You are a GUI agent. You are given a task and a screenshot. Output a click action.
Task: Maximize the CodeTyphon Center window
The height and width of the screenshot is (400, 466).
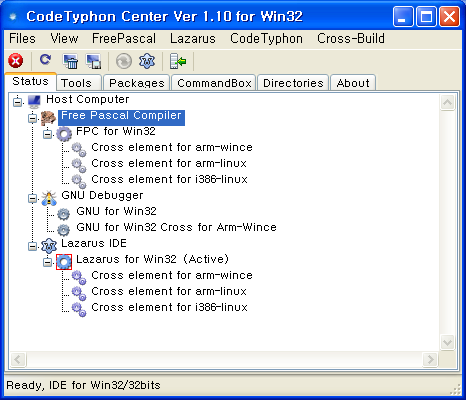tap(426, 16)
